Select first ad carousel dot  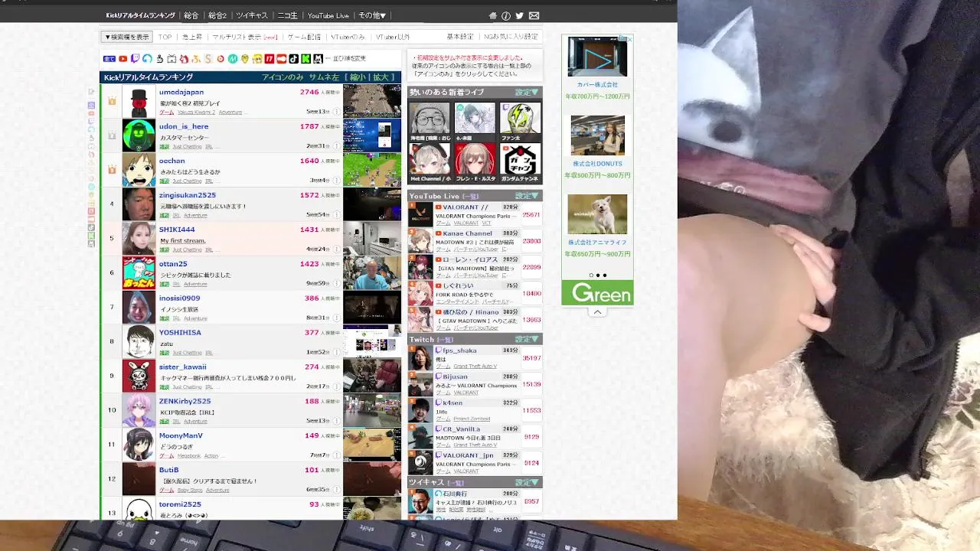(x=591, y=275)
